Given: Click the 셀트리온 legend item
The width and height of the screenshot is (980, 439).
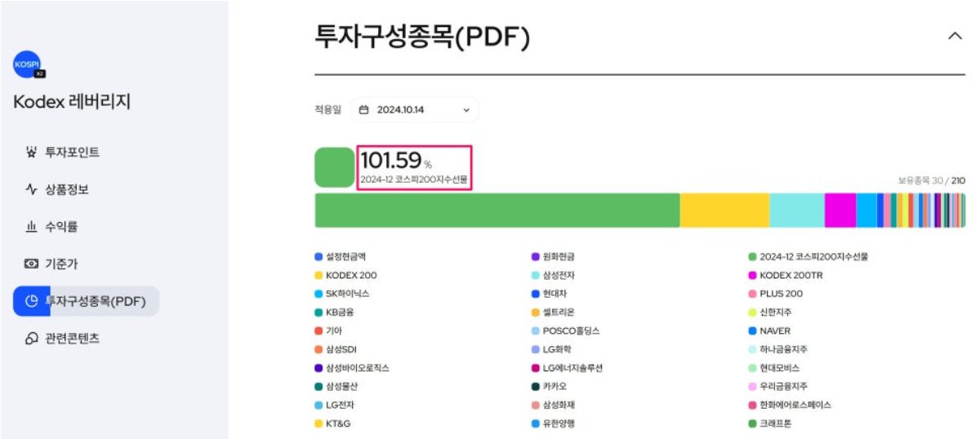Looking at the screenshot, I should (x=553, y=312).
